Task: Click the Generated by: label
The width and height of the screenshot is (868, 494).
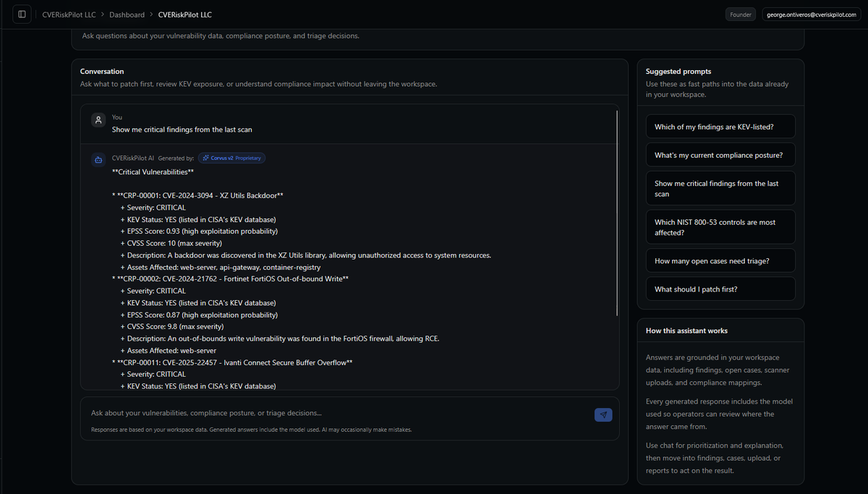Action: tap(176, 158)
